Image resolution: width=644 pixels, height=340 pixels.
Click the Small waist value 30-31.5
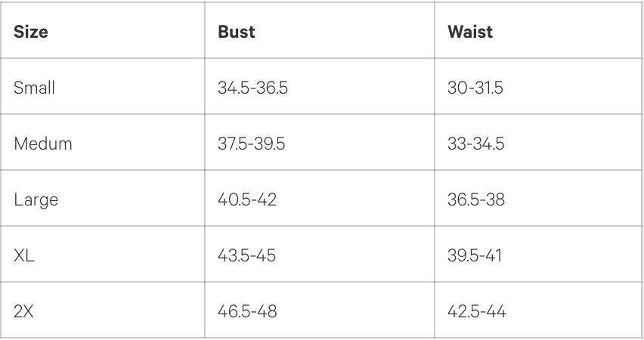pos(475,88)
